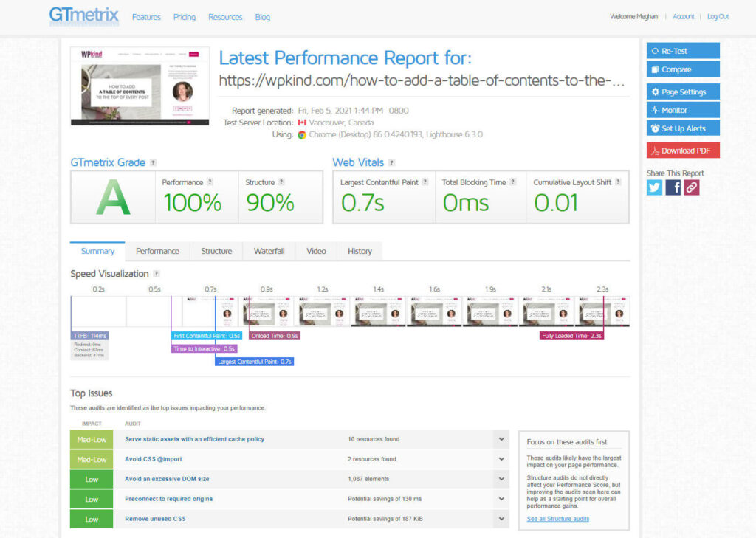The width and height of the screenshot is (756, 538).
Task: Click the '1,087 elements' value
Action: (368, 479)
